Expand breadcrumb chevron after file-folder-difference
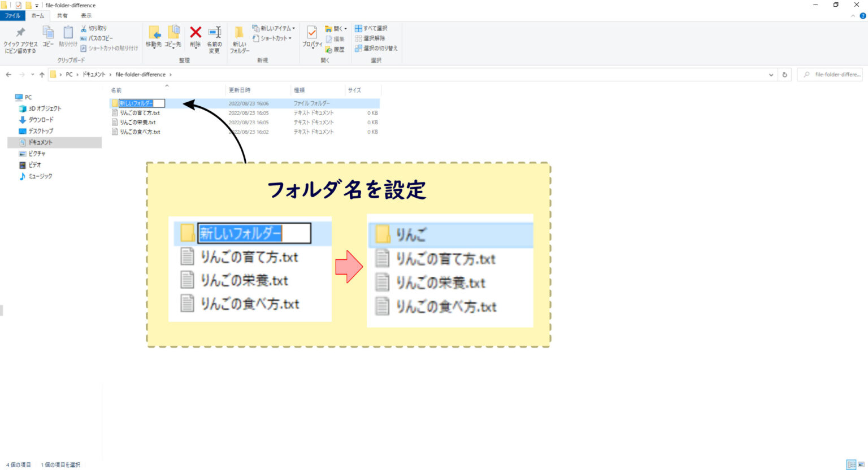Viewport: 868px width, 470px height. click(171, 75)
